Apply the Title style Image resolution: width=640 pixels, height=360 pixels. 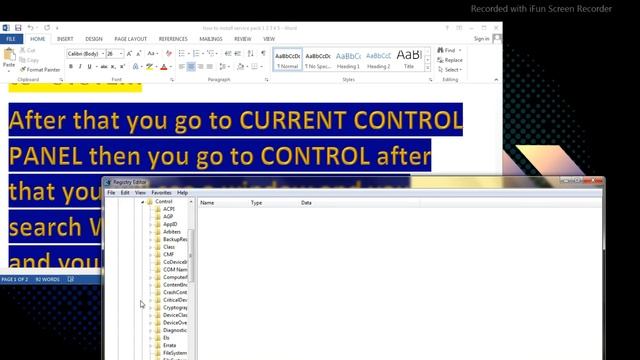[x=409, y=60]
